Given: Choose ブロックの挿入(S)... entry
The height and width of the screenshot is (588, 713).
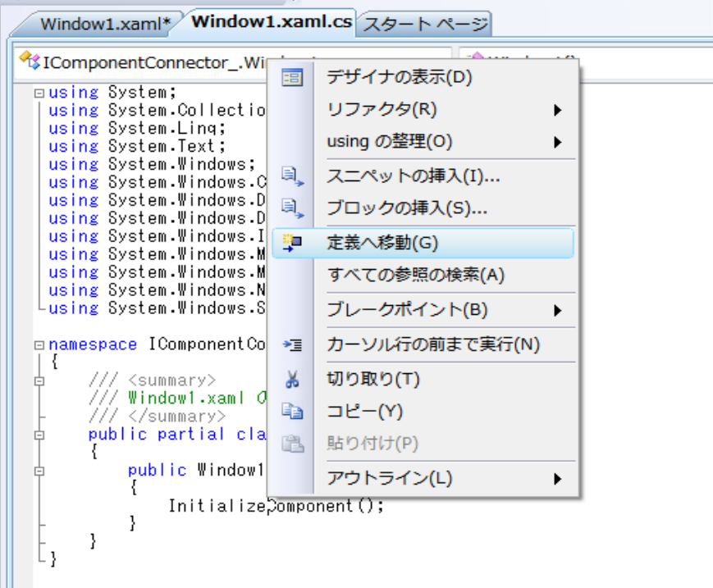Looking at the screenshot, I should [x=423, y=208].
